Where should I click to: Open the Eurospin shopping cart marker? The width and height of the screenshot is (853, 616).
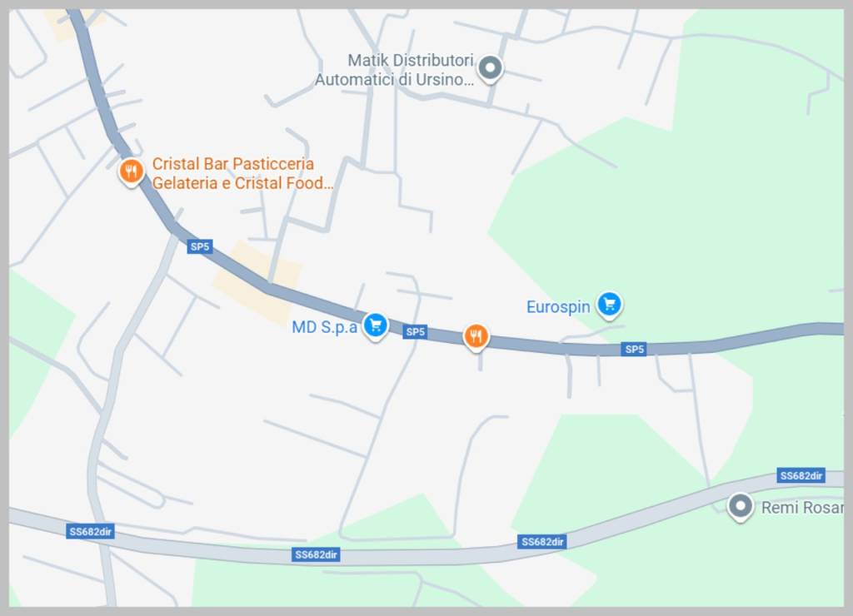pos(609,305)
